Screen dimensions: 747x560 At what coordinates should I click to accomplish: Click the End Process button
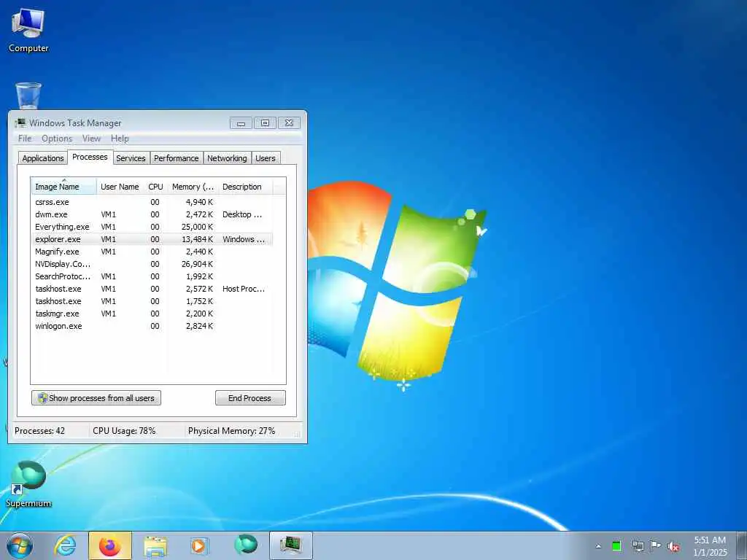tap(251, 398)
